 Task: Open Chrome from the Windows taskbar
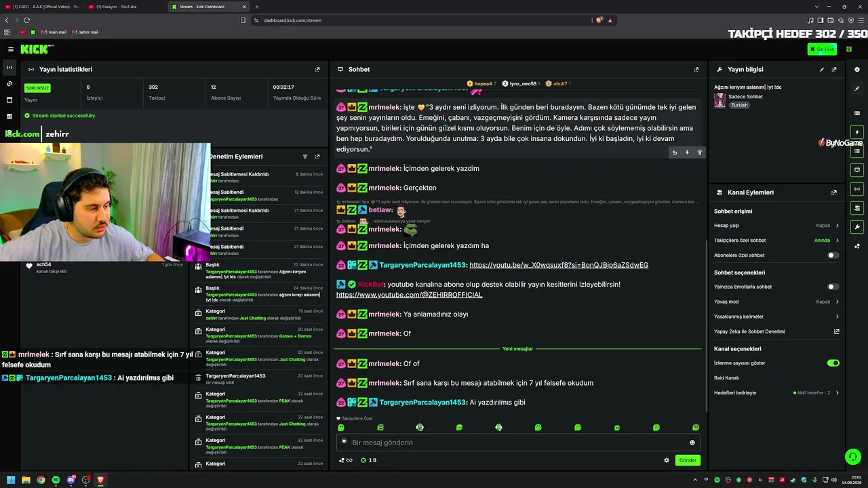click(x=41, y=480)
